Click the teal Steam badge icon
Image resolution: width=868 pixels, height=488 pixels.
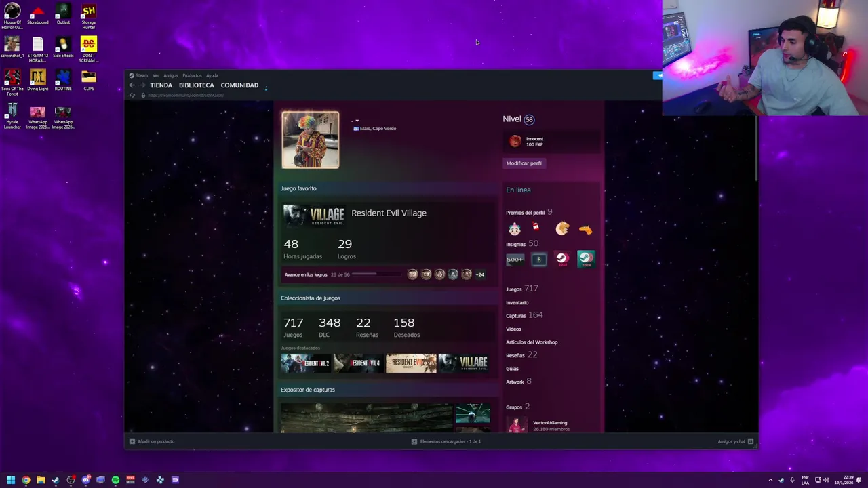[586, 259]
